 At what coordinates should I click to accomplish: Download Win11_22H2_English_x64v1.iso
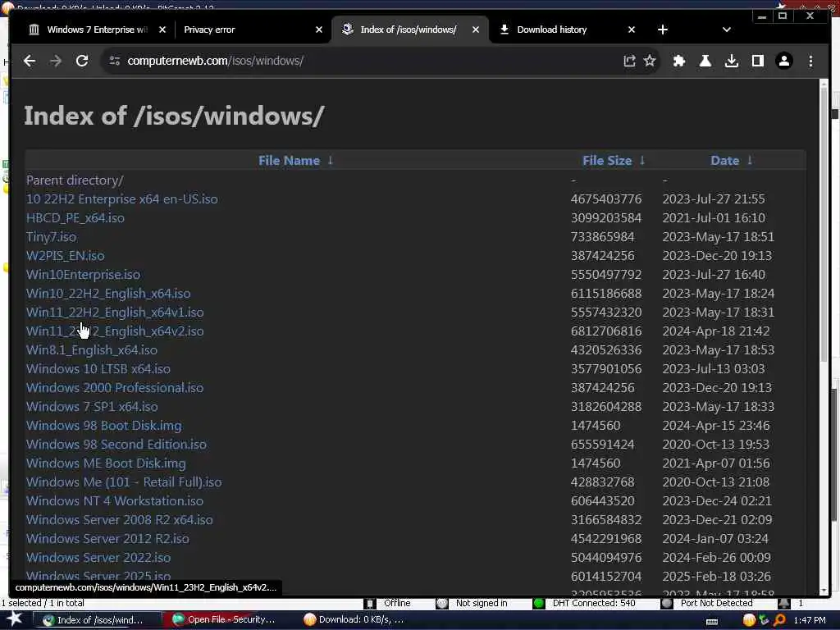tap(115, 313)
